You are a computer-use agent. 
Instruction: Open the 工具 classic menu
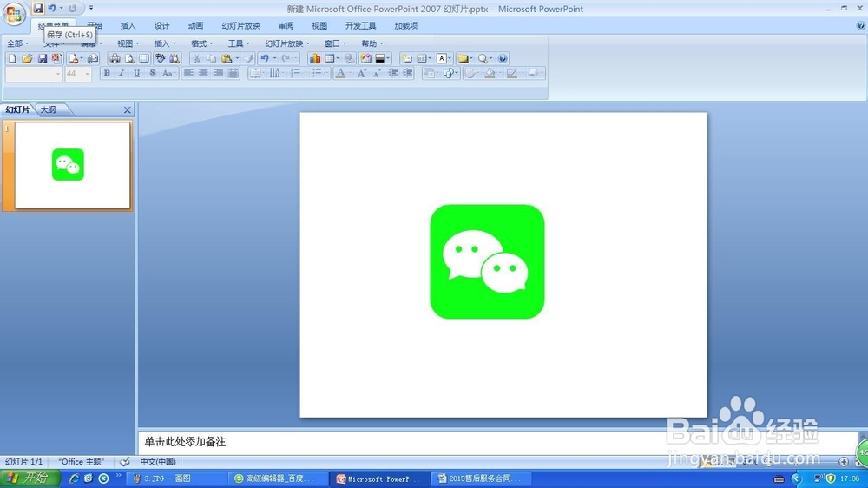point(239,43)
